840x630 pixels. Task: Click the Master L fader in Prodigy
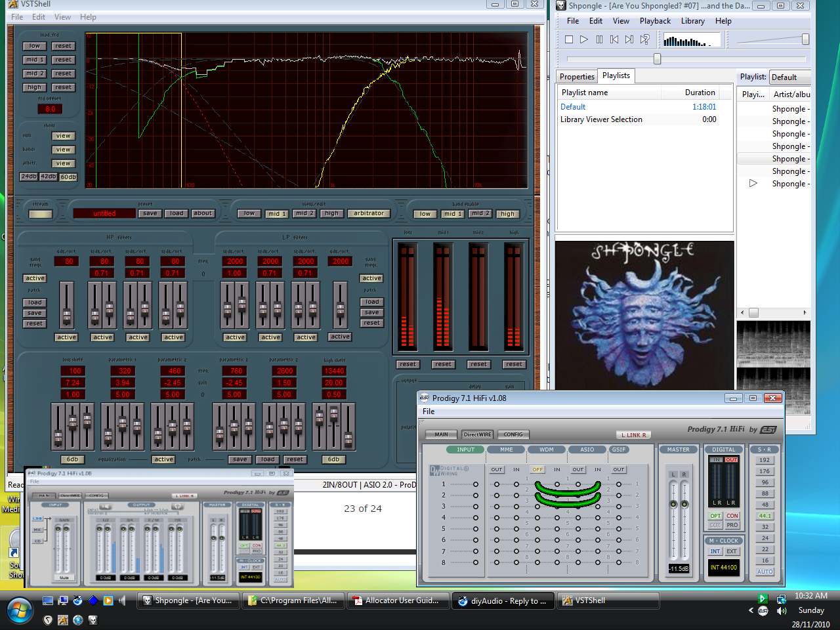coord(673,504)
